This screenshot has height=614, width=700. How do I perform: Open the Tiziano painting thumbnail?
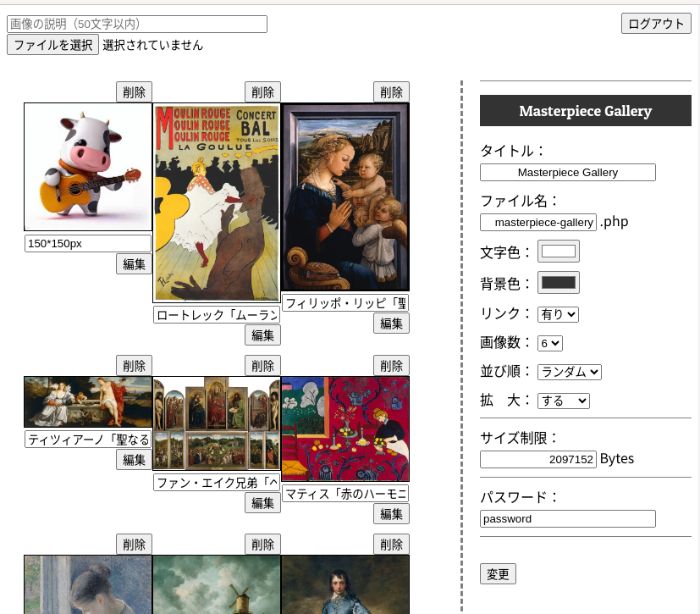88,402
